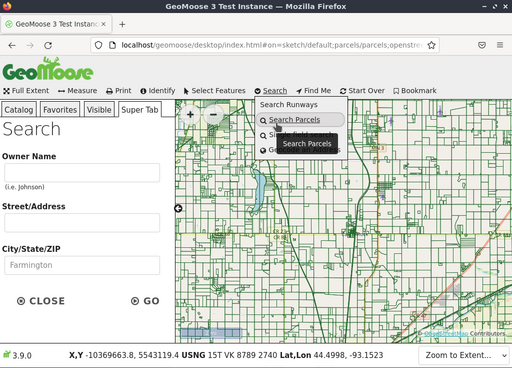The width and height of the screenshot is (512, 368).
Task: Switch to the Catalog tab
Action: (19, 110)
